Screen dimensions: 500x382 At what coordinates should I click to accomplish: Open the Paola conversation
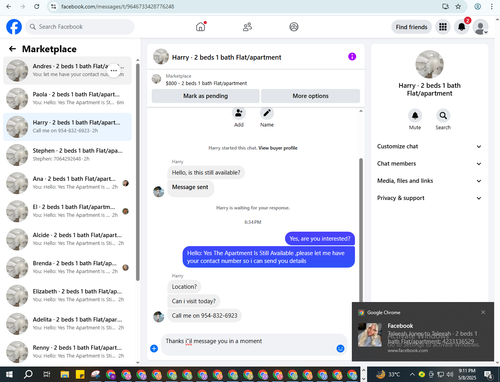pos(67,99)
